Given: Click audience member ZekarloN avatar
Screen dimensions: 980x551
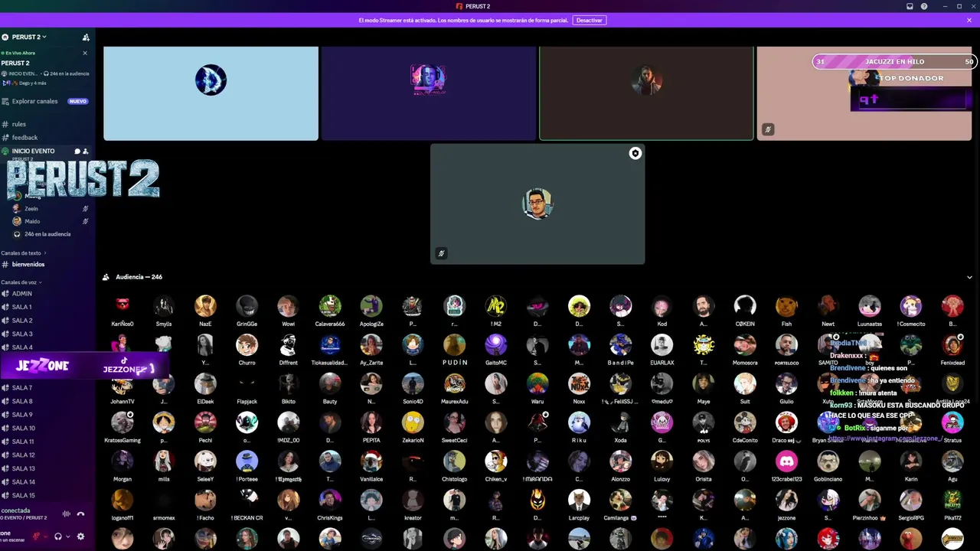Looking at the screenshot, I should pyautogui.click(x=413, y=422).
